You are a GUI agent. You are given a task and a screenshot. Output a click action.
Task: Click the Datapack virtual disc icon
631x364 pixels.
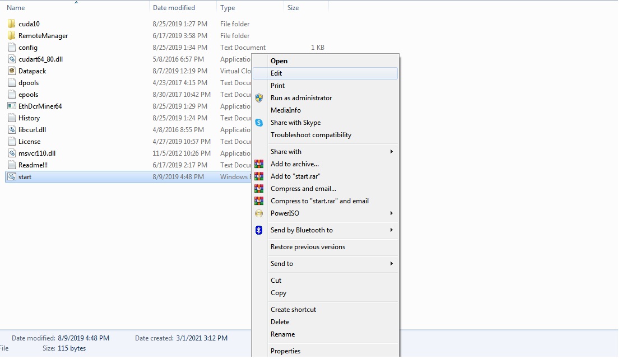click(x=12, y=71)
